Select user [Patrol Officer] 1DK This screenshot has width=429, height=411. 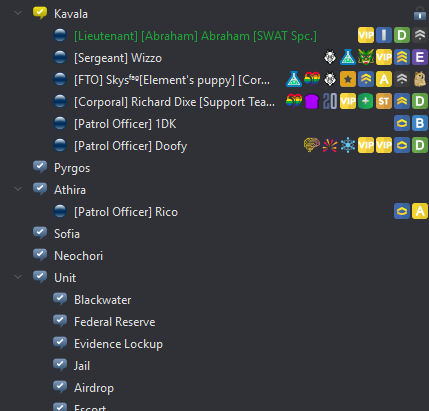click(125, 124)
